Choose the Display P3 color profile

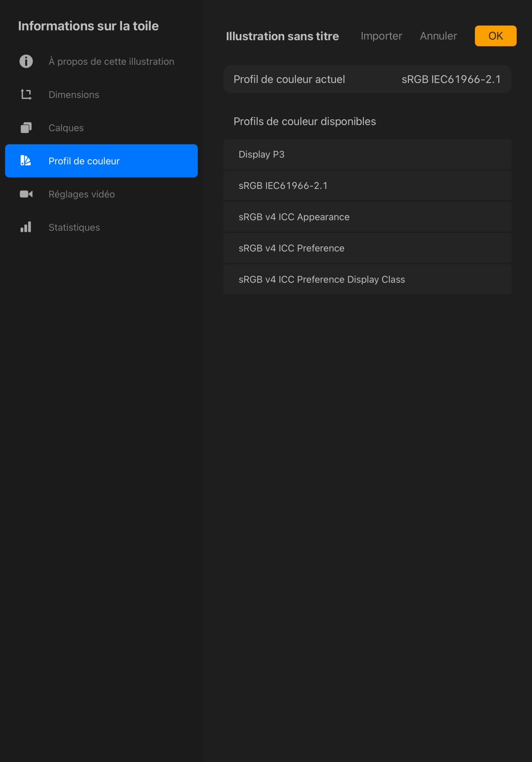[x=367, y=154]
